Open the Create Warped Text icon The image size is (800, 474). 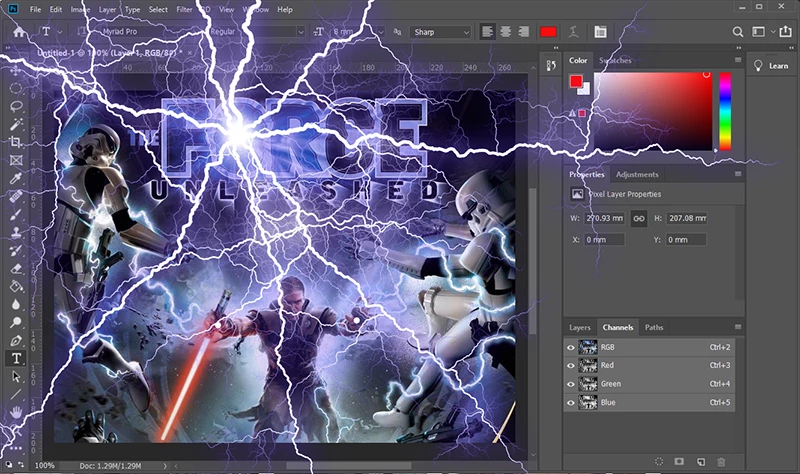click(573, 32)
